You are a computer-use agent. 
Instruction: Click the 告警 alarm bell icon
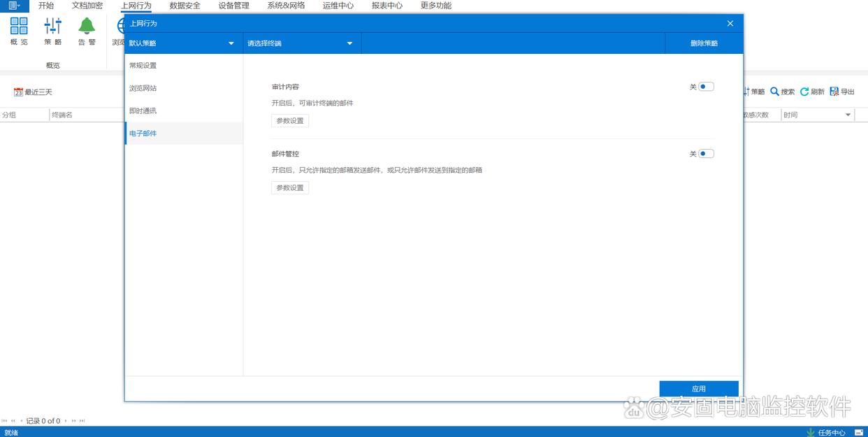pos(87,27)
